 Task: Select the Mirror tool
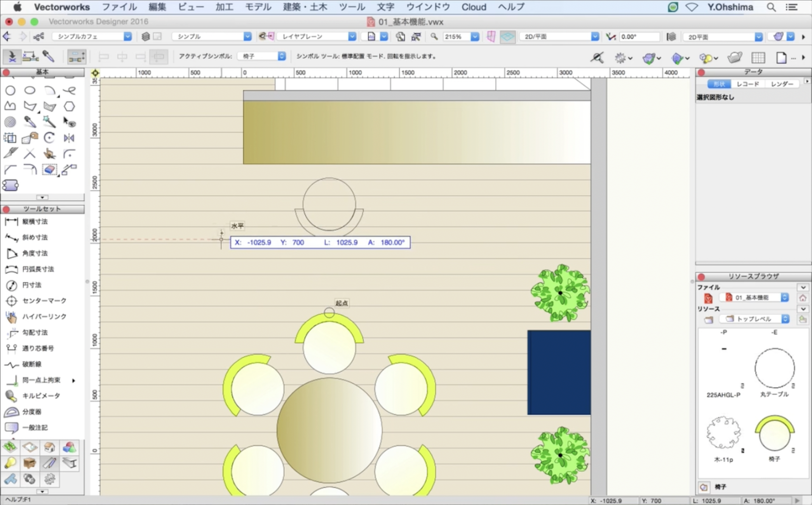click(x=69, y=138)
